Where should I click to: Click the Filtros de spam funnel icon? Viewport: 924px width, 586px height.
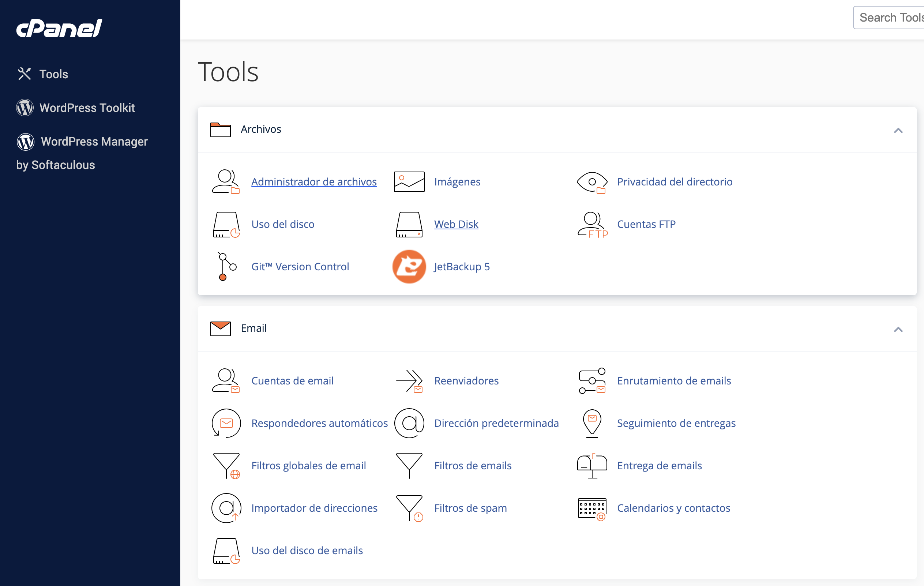click(x=409, y=508)
